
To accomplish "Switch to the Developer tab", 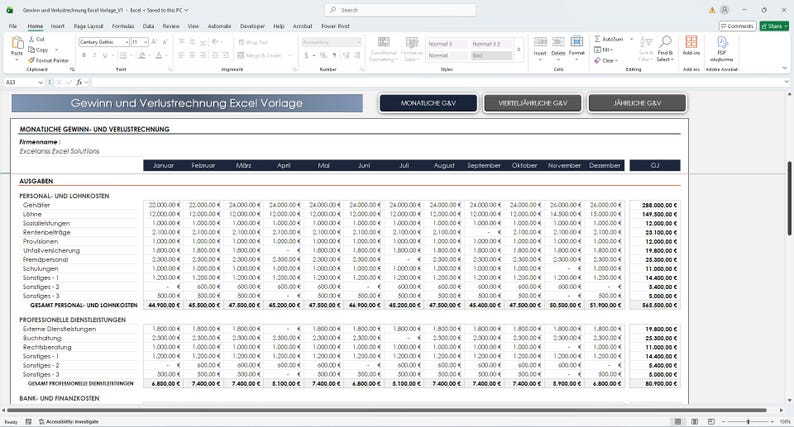I will tap(252, 26).
